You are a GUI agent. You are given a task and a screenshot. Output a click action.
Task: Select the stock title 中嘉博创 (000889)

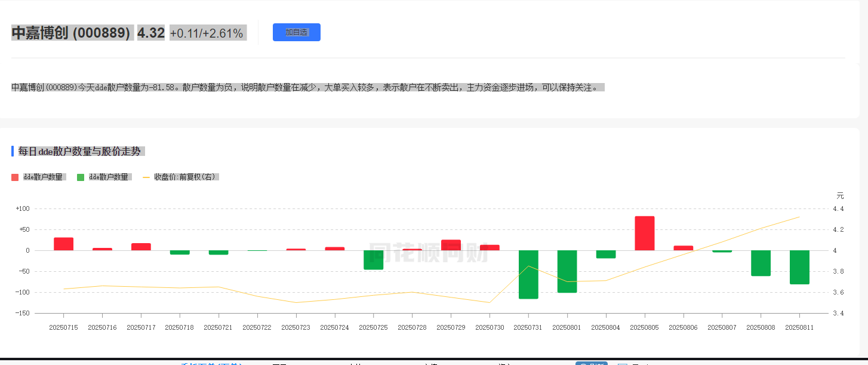pyautogui.click(x=71, y=33)
